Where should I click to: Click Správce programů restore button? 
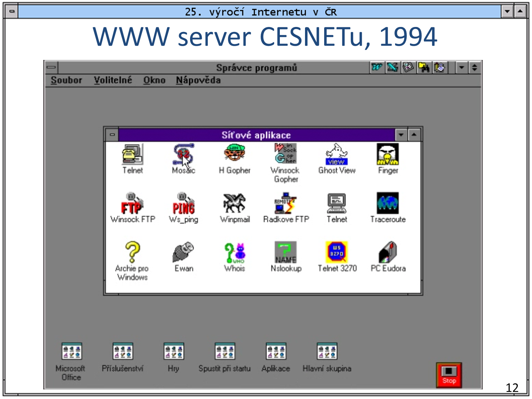[475, 67]
